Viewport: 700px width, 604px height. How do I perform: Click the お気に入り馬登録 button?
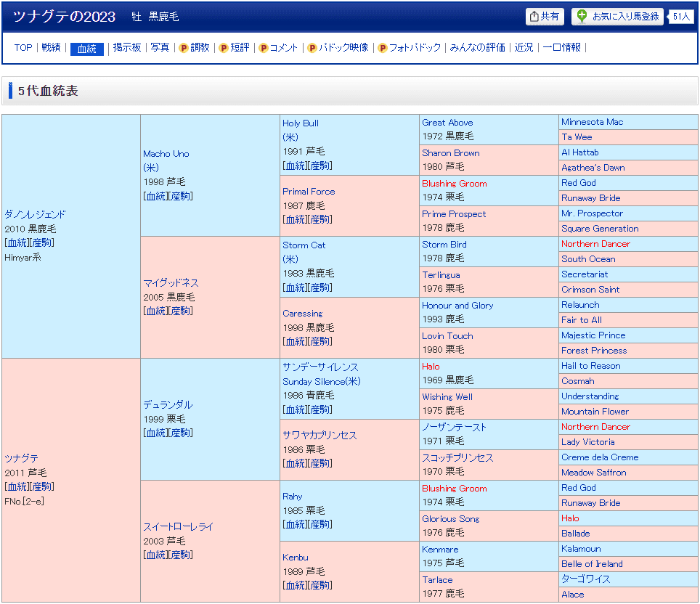click(x=617, y=17)
